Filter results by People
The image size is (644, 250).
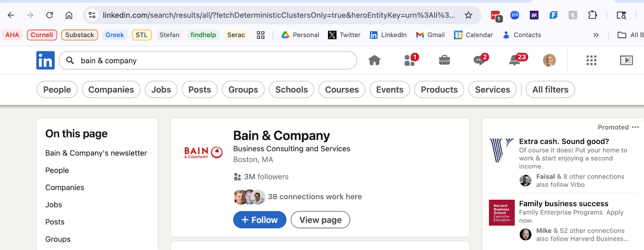[57, 89]
